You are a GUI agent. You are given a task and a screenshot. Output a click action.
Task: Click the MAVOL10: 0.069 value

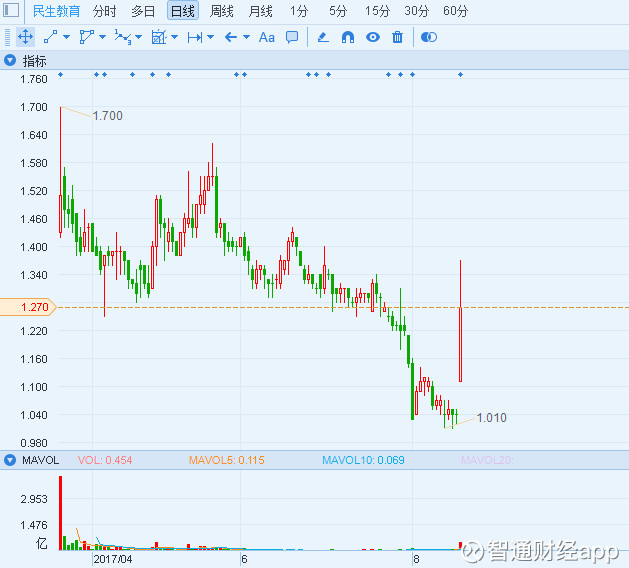[363, 460]
